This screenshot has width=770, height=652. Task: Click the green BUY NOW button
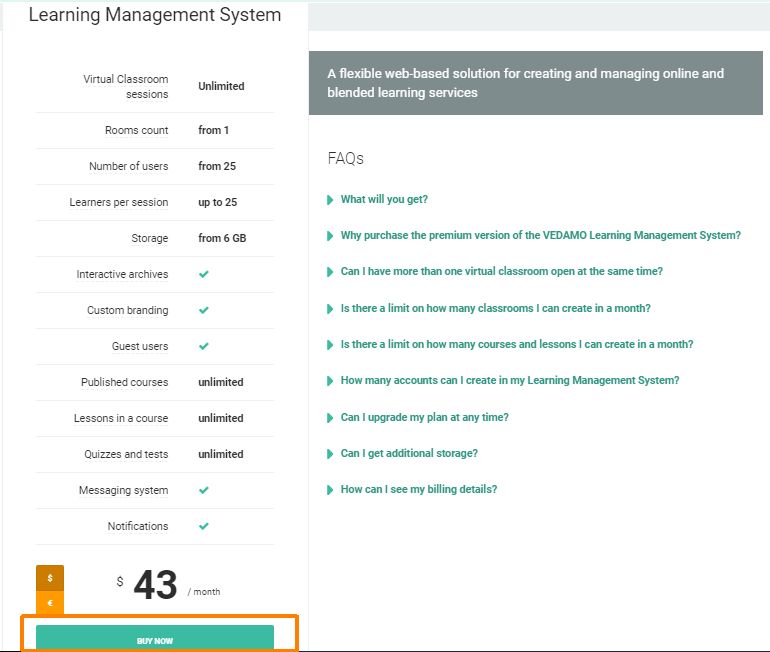pos(155,637)
